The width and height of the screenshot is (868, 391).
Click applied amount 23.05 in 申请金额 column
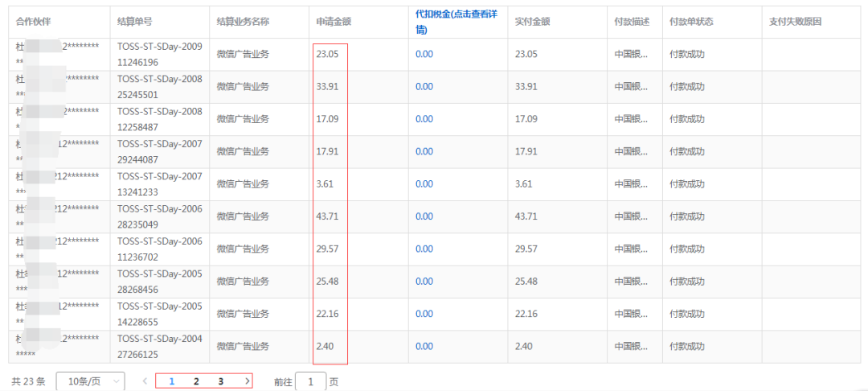pyautogui.click(x=327, y=54)
